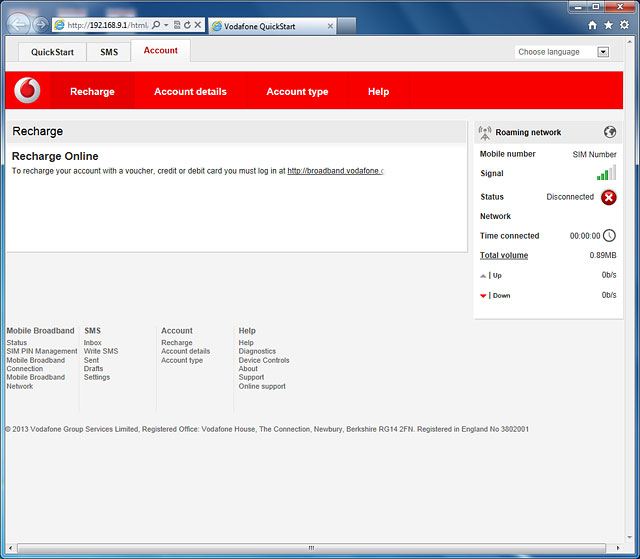Click the address bar search magnifier icon
640x559 pixels.
click(x=156, y=25)
